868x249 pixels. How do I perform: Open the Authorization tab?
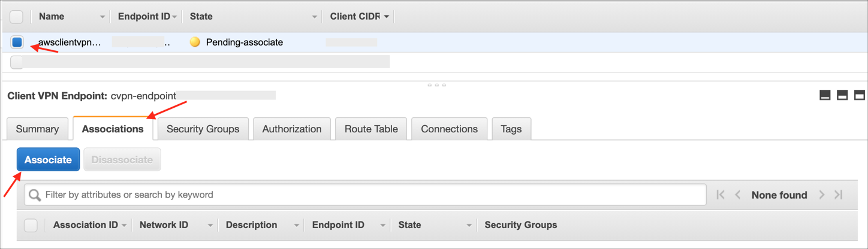(292, 129)
